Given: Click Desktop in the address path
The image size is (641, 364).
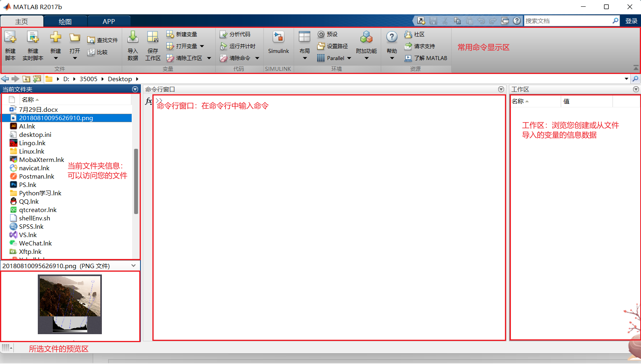Looking at the screenshot, I should pyautogui.click(x=120, y=79).
